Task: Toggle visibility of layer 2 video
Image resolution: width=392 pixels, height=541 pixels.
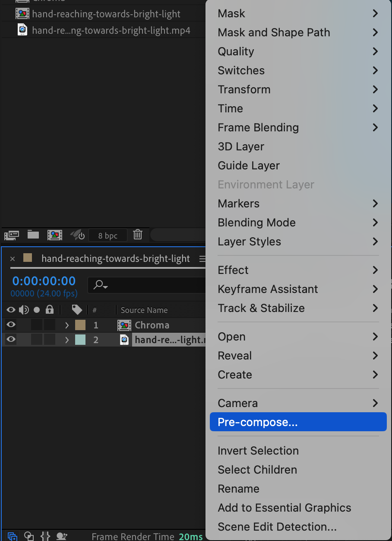Action: pos(11,340)
